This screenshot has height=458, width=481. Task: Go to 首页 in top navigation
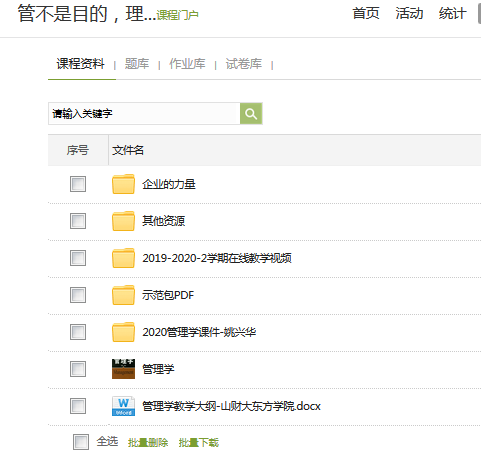[366, 14]
